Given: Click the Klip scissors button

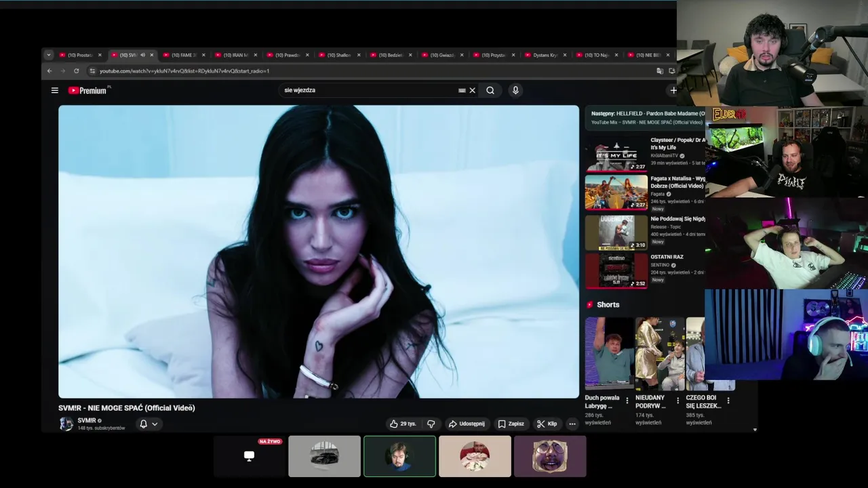Looking at the screenshot, I should [x=547, y=424].
